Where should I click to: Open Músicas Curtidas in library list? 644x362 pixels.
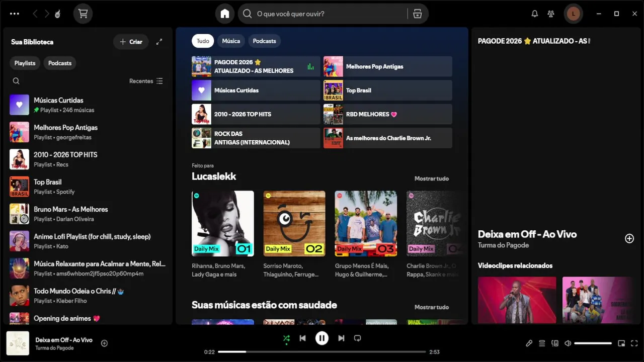pos(88,105)
